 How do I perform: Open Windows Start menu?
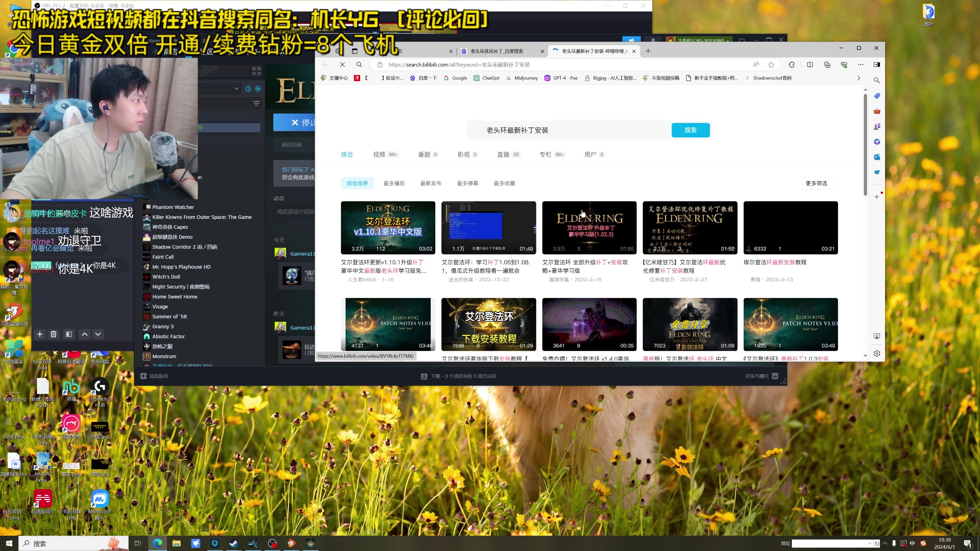(9, 543)
